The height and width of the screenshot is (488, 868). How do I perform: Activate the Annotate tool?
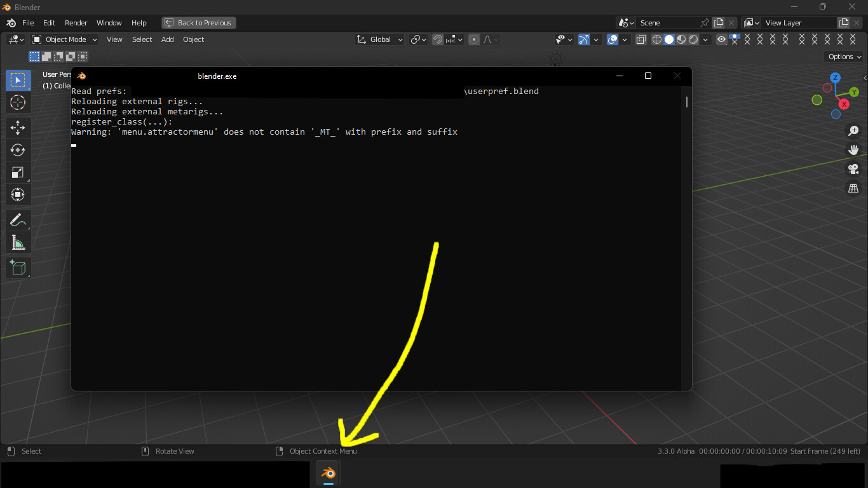18,220
